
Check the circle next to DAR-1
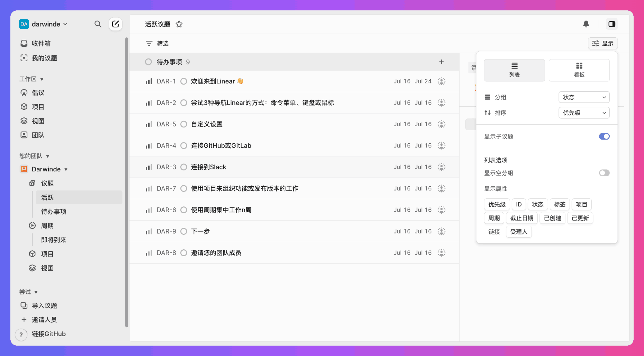click(184, 81)
